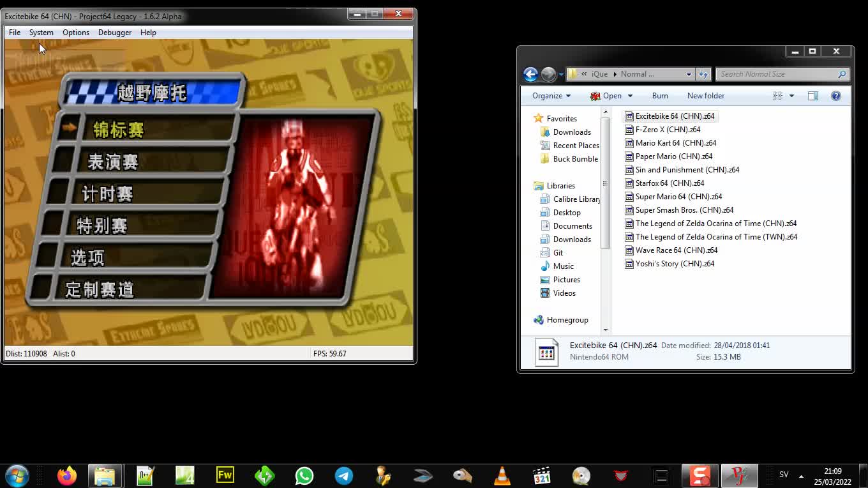This screenshot has height=488, width=868.
Task: Select Yoshi's Story (CHN).z64 file
Action: [x=670, y=264]
